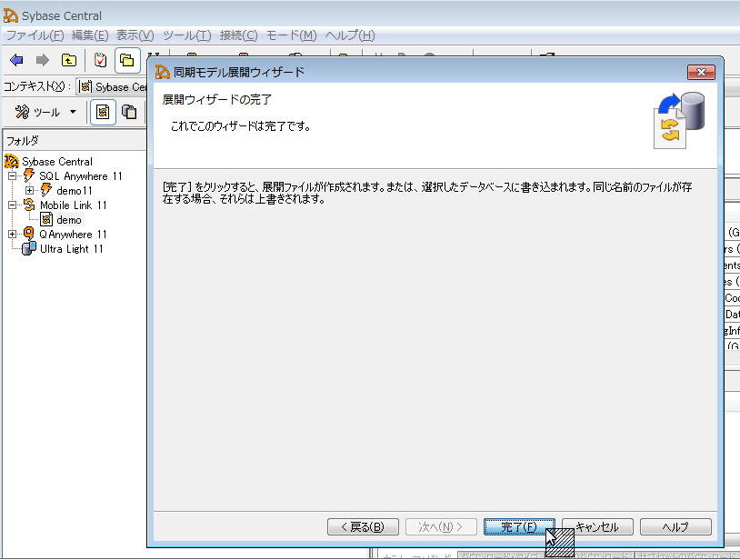Toggle the Folders view toolbar icon
This screenshot has height=560, width=740.
[x=127, y=60]
